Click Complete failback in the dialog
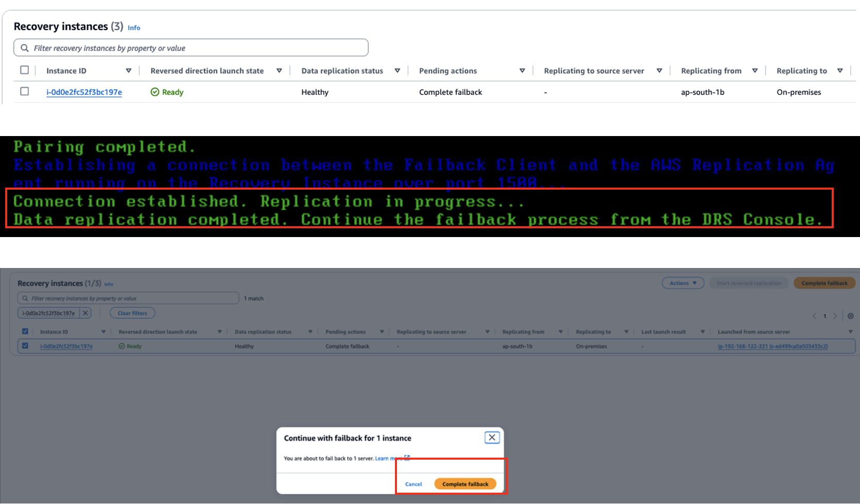This screenshot has height=504, width=860. [x=465, y=484]
